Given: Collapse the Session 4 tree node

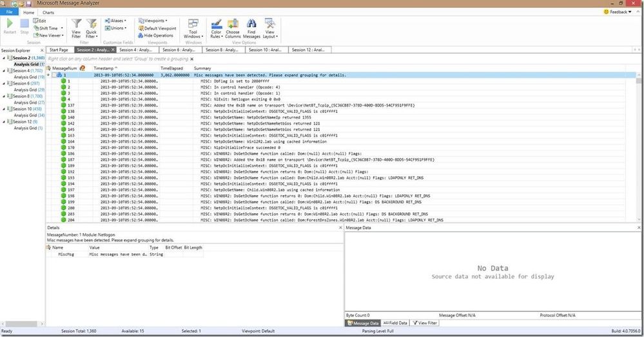Looking at the screenshot, I should pyautogui.click(x=4, y=71).
